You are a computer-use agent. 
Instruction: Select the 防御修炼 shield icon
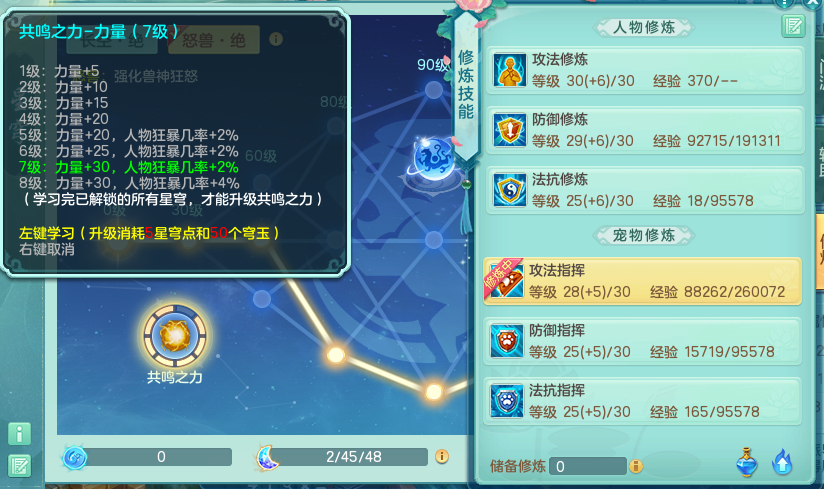[x=509, y=130]
